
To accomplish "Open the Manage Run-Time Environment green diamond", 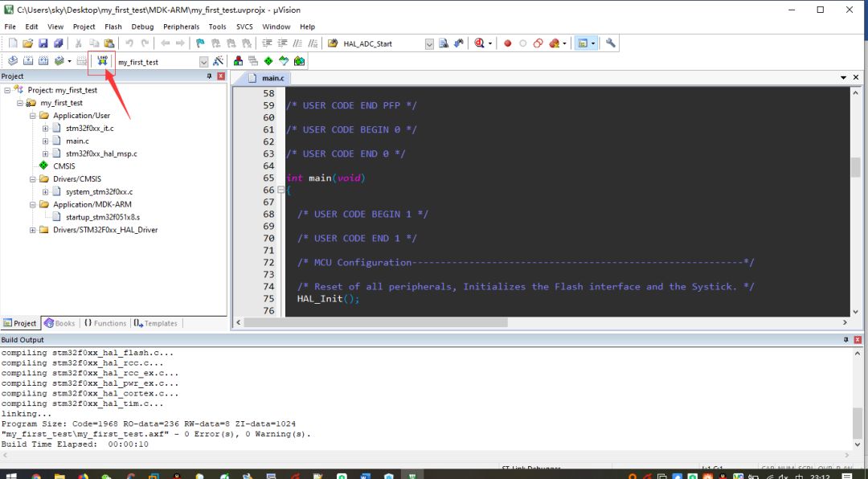I will [268, 61].
